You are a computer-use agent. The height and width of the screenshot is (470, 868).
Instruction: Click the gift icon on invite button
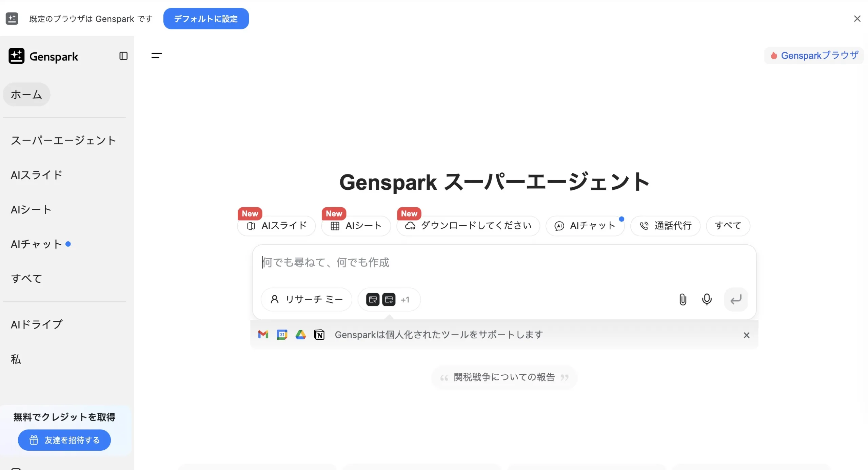[x=34, y=440]
